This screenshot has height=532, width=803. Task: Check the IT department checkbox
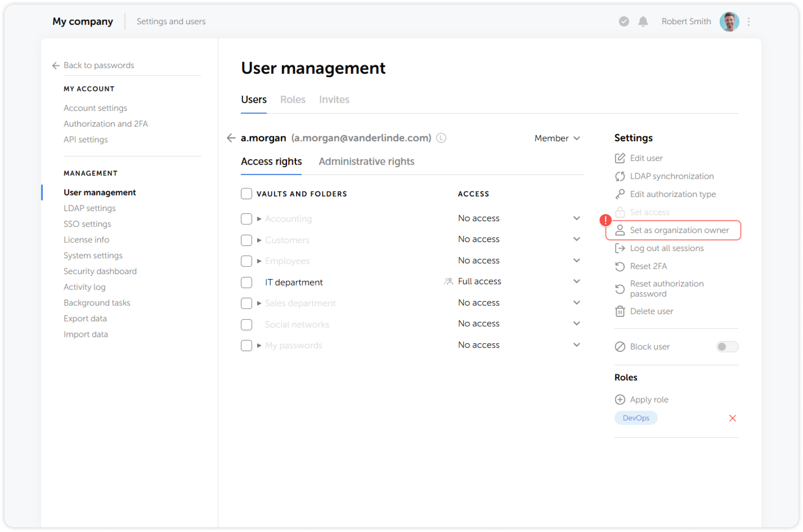tap(246, 282)
